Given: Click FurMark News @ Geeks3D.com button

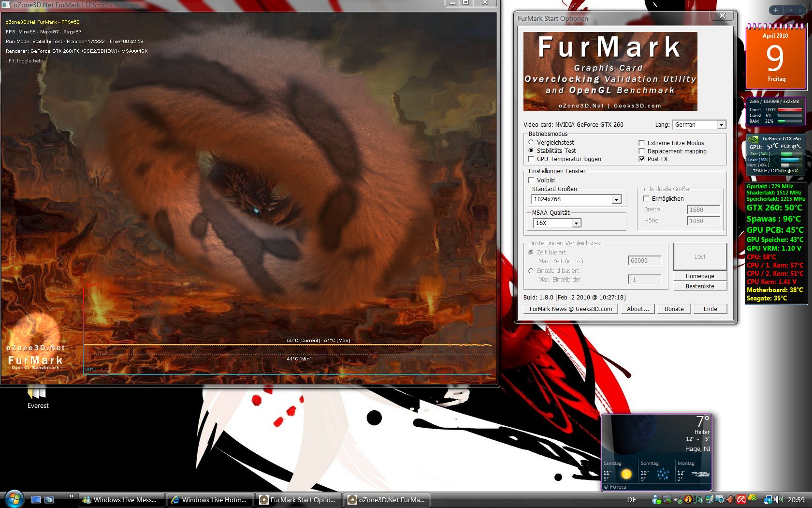Looking at the screenshot, I should [x=571, y=309].
